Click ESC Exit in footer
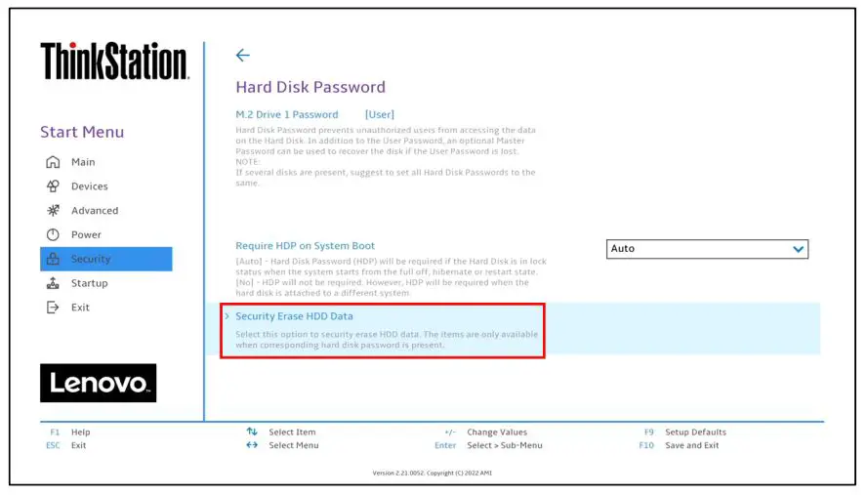 (65, 445)
